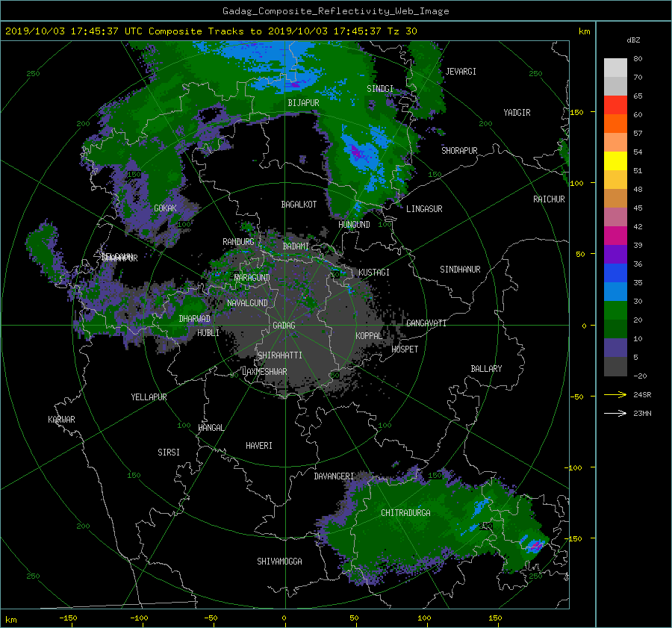Click the SHIRAHATTI city label
The height and width of the screenshot is (628, 672).
(280, 355)
